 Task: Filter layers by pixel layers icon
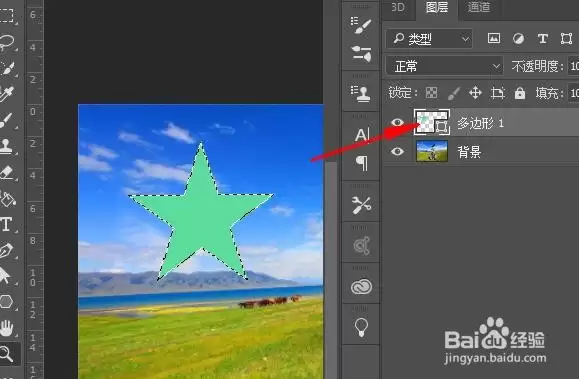click(494, 38)
